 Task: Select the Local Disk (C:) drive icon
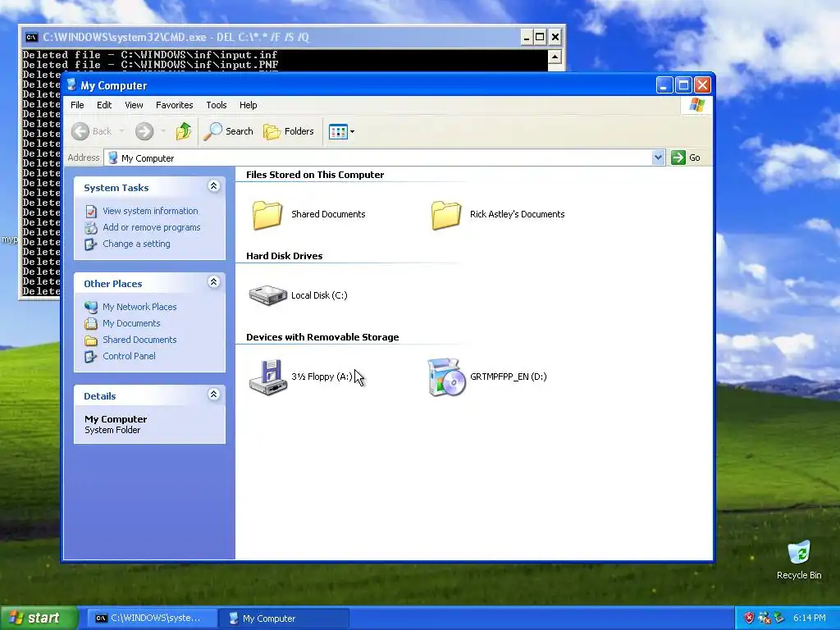[x=268, y=295]
